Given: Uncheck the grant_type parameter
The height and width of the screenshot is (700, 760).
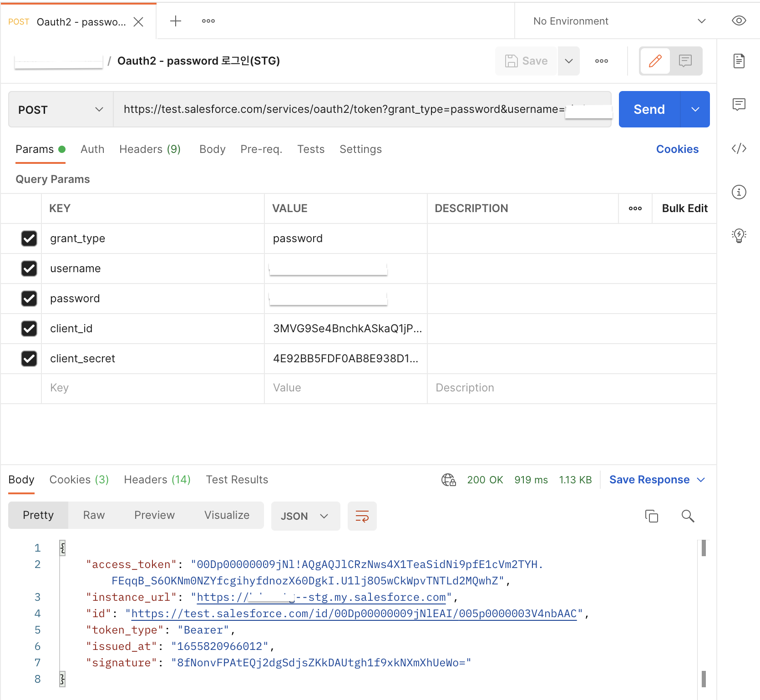Looking at the screenshot, I should (29, 238).
